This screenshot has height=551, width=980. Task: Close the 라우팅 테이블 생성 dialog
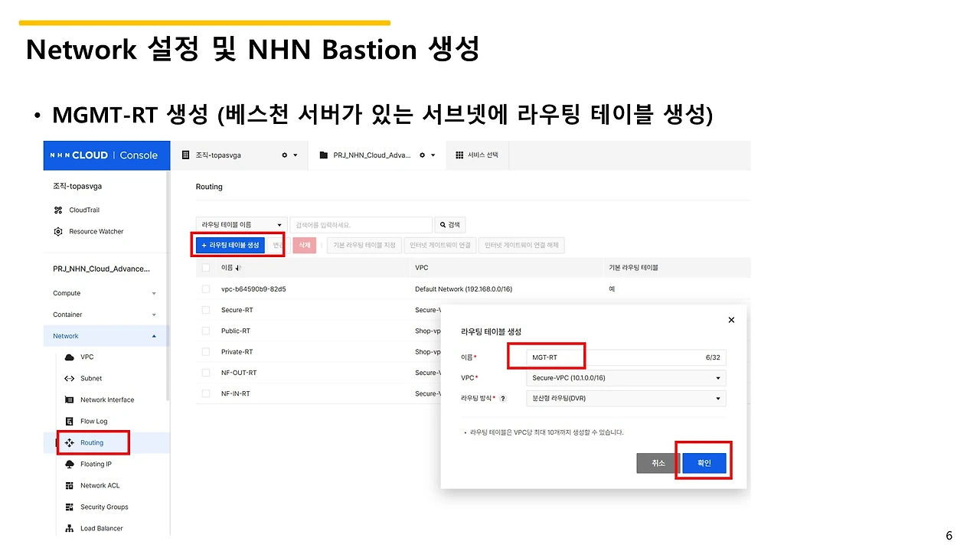[731, 320]
